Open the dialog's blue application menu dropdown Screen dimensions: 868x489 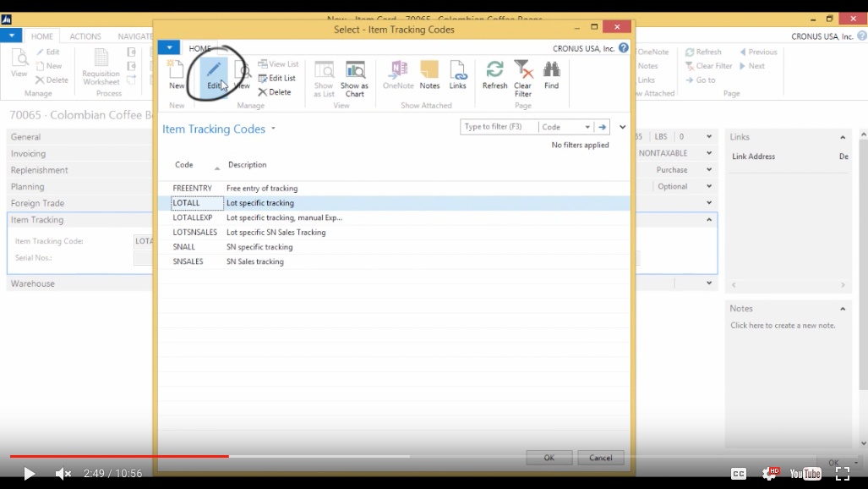(x=169, y=47)
